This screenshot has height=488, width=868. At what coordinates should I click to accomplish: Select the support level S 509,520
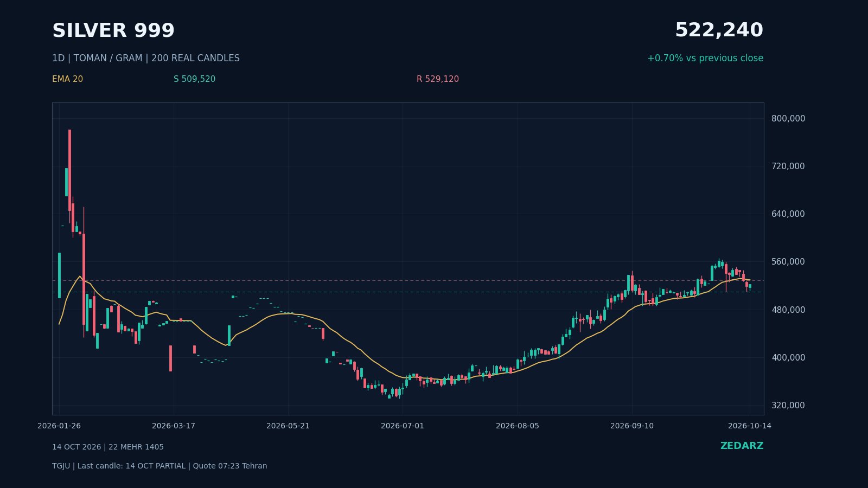click(x=194, y=79)
